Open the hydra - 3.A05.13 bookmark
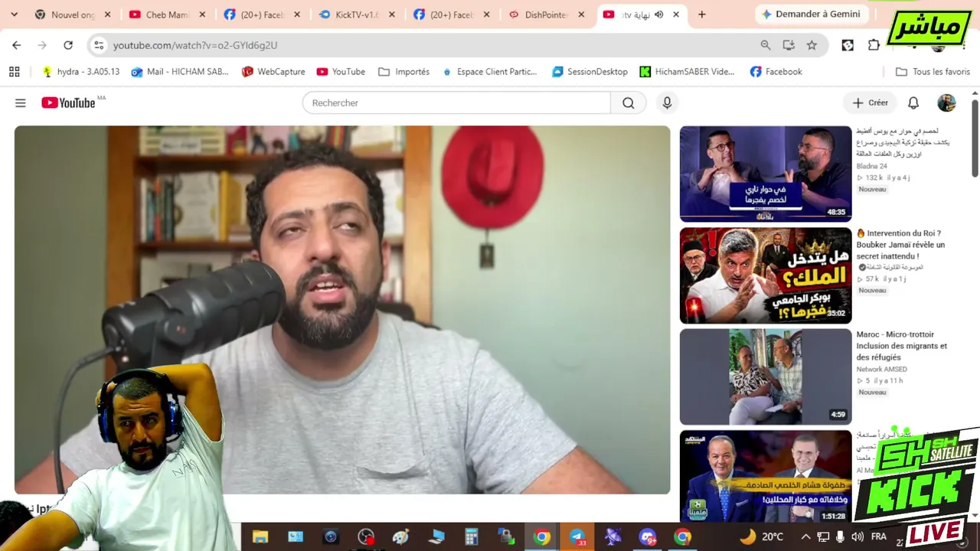980x551 pixels. coord(80,72)
